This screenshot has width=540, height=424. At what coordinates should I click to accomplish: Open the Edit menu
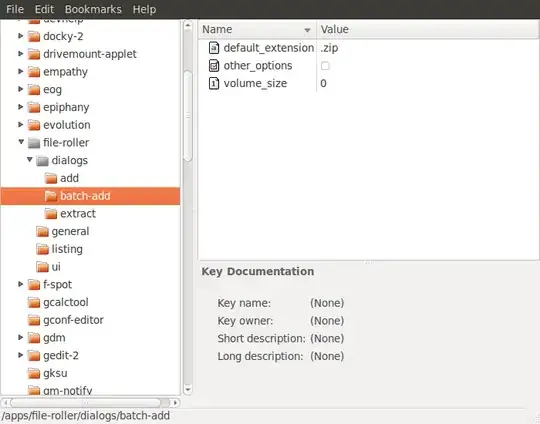point(44,9)
